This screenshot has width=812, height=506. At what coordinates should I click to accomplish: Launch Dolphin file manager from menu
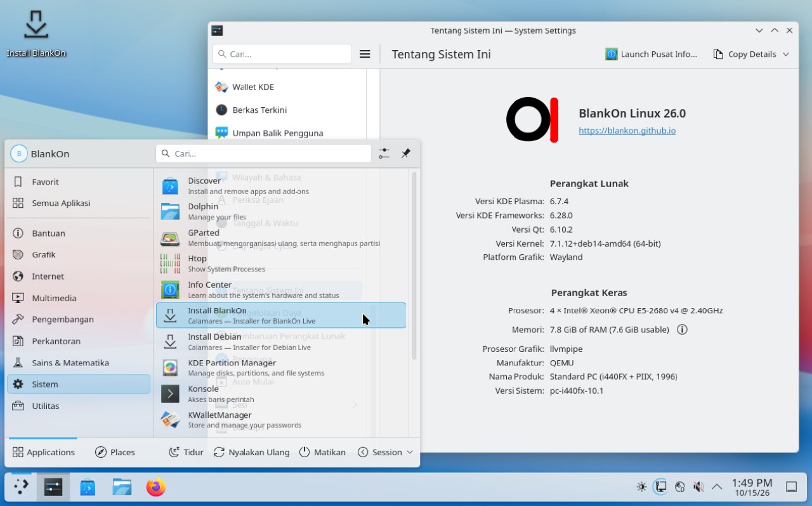(281, 212)
